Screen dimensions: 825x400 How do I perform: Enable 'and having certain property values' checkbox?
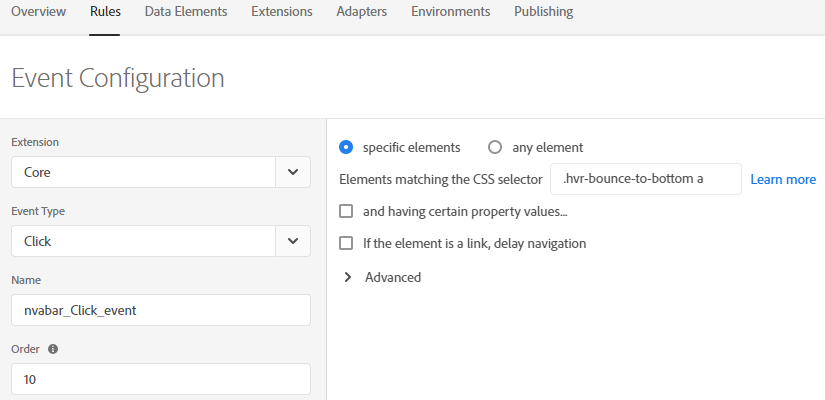[347, 211]
